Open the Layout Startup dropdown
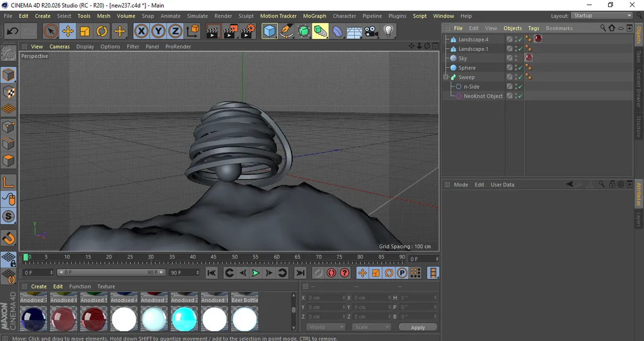 pyautogui.click(x=602, y=16)
